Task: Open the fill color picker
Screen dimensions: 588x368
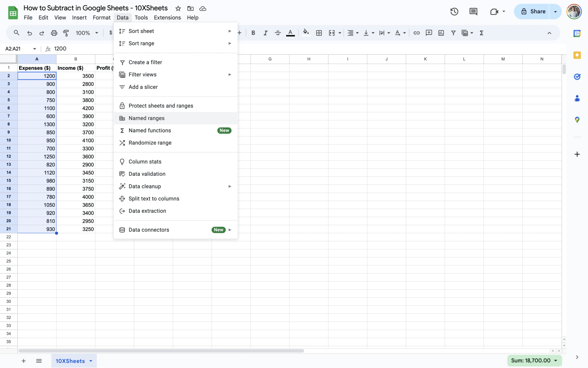Action: (x=306, y=33)
